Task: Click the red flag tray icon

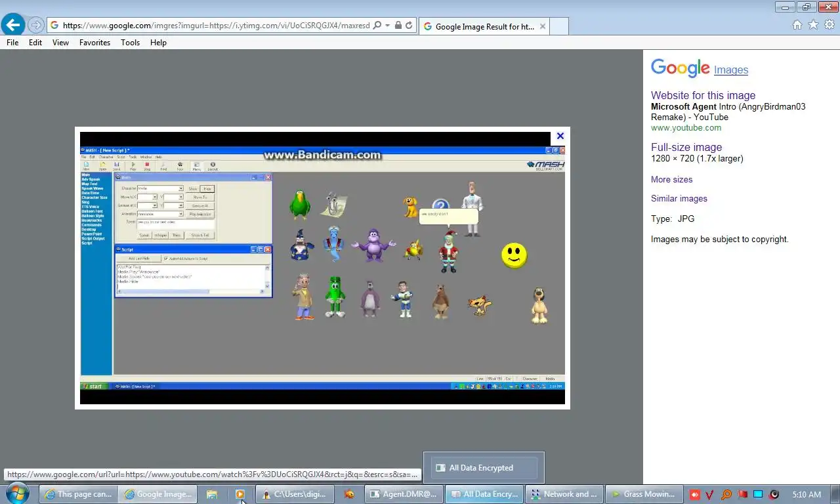Action: [742, 494]
